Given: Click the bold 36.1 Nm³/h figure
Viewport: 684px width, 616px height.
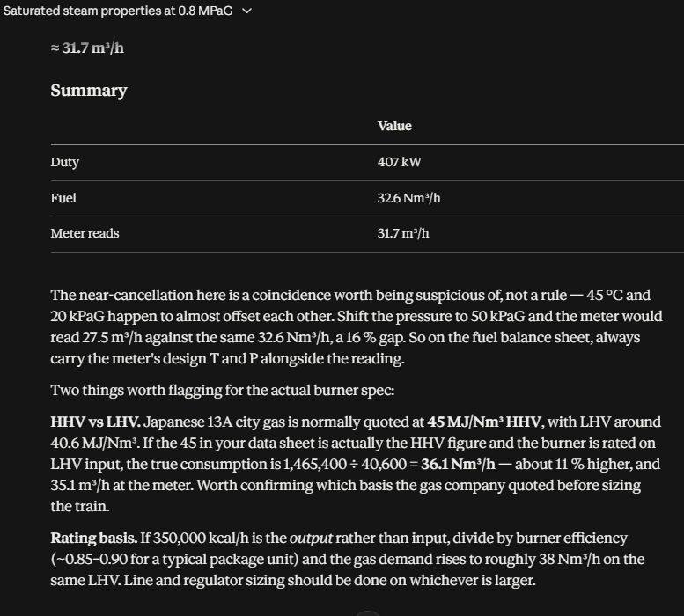Looking at the screenshot, I should (458, 464).
